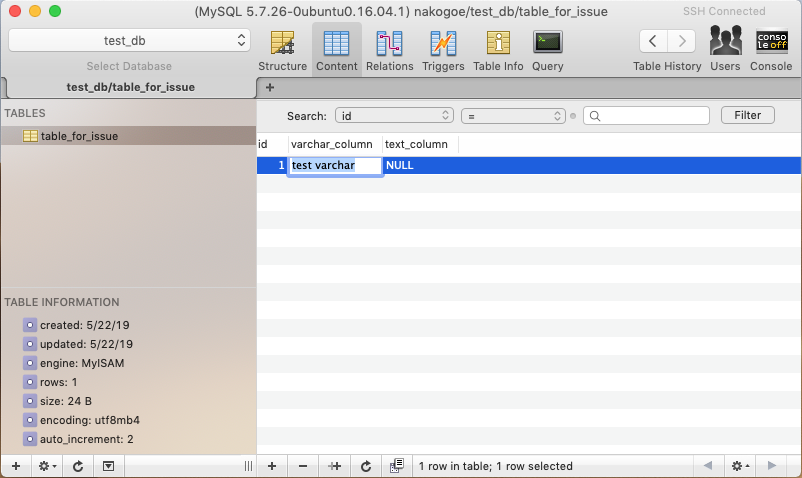Open the Relations view

click(389, 50)
